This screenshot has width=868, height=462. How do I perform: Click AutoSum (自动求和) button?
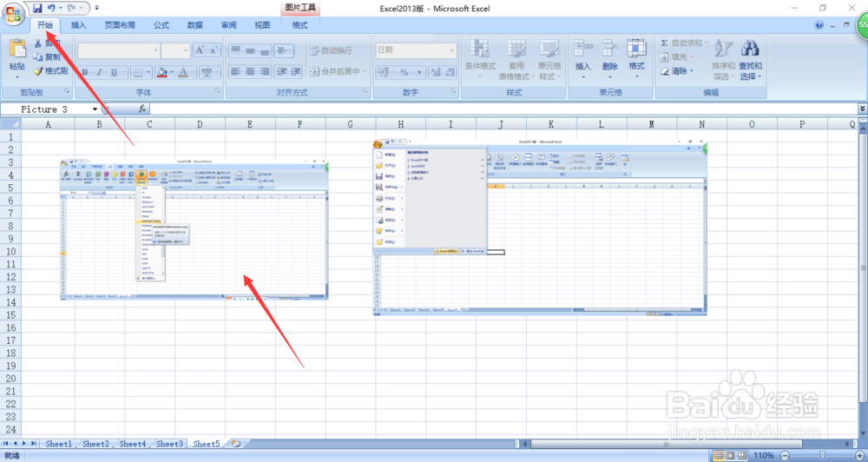[x=684, y=43]
